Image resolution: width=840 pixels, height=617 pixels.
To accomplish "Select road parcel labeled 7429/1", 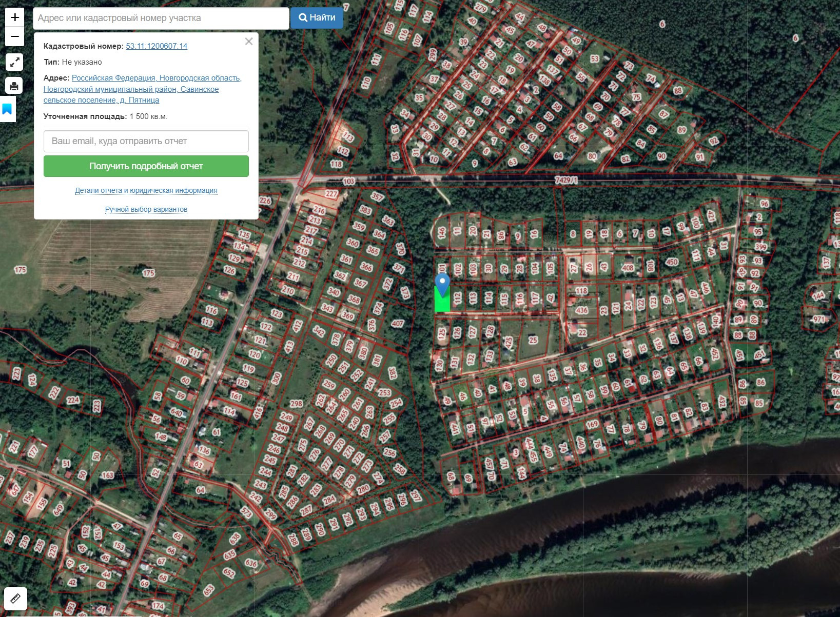I will point(566,181).
